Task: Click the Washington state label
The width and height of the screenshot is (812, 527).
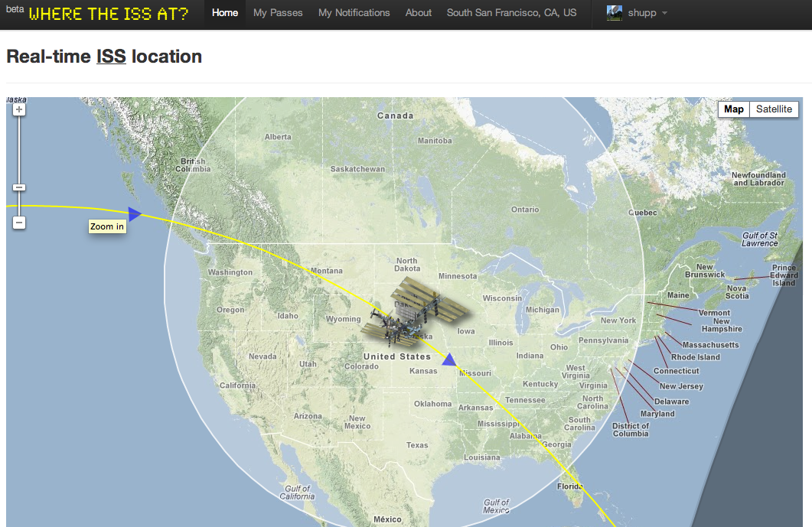Action: click(230, 272)
